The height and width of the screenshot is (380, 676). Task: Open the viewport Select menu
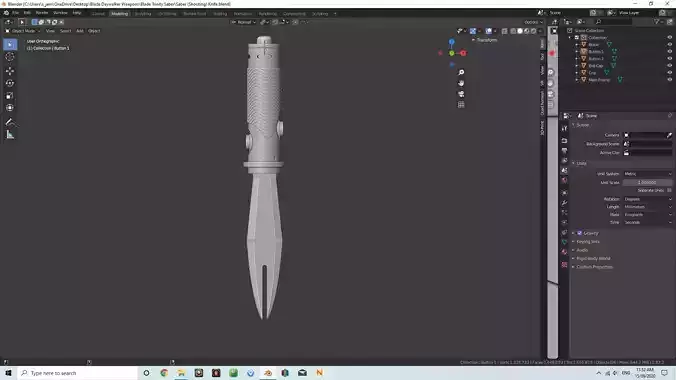(x=66, y=31)
